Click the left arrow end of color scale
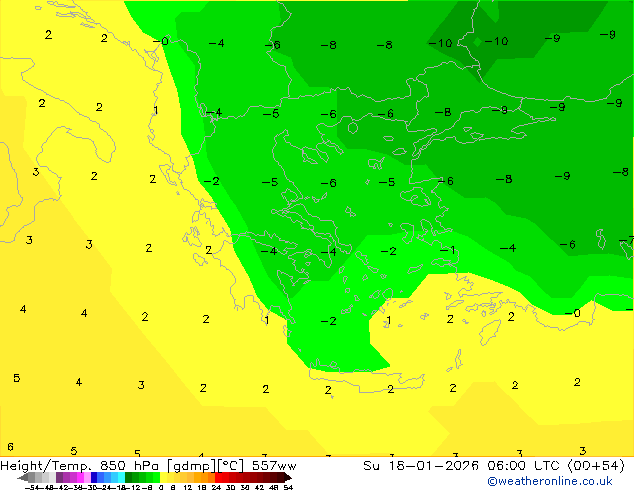 click(x=23, y=478)
